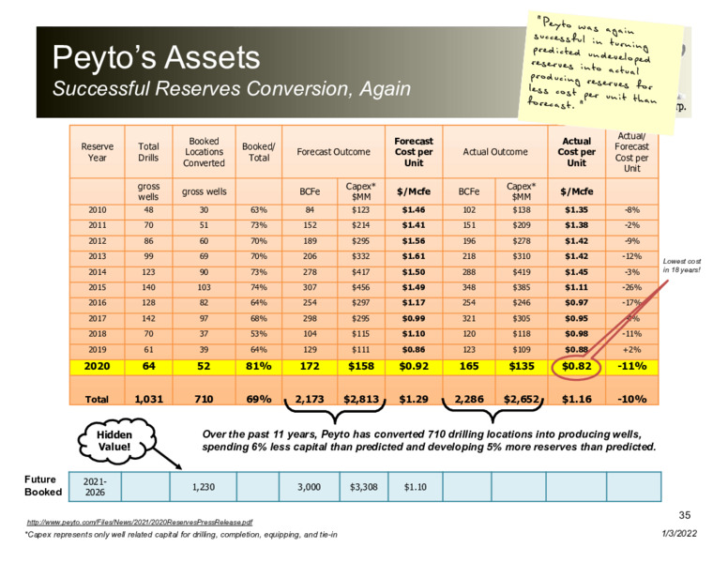Viewport: 728px width, 563px height.
Task: Click the circled "$0.82" in 2020 row
Action: click(576, 367)
